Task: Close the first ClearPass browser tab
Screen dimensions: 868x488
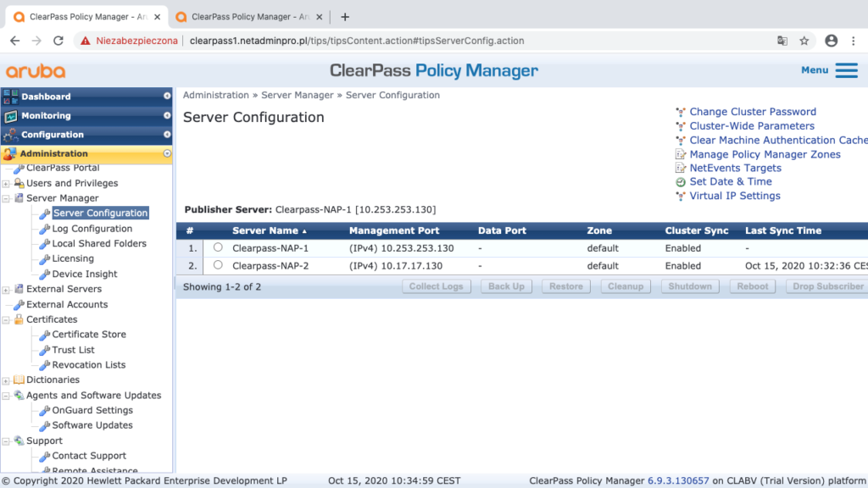Action: [x=157, y=17]
